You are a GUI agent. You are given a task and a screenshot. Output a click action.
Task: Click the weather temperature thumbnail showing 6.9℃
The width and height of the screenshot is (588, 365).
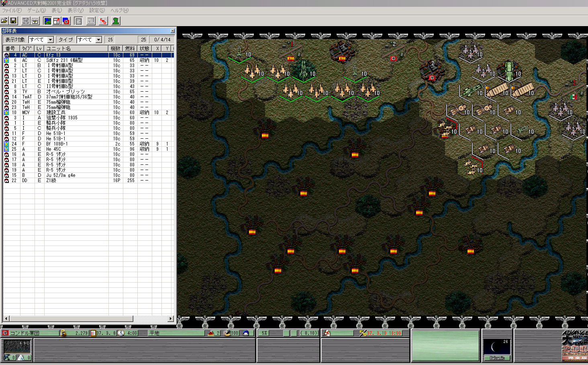pyautogui.click(x=17, y=347)
